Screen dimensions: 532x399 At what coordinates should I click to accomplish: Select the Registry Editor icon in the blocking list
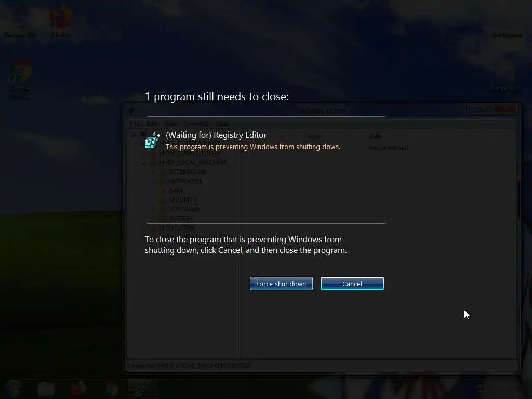pos(152,140)
